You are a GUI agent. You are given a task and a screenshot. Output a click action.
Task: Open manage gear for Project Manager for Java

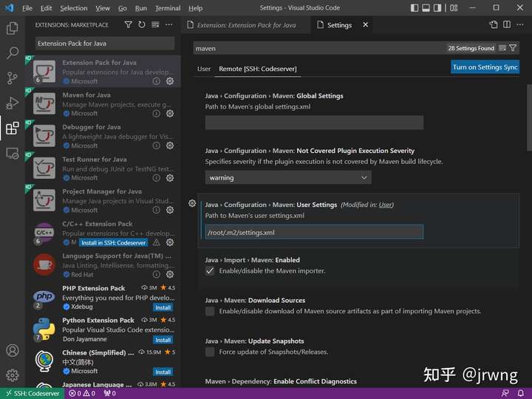pos(170,210)
